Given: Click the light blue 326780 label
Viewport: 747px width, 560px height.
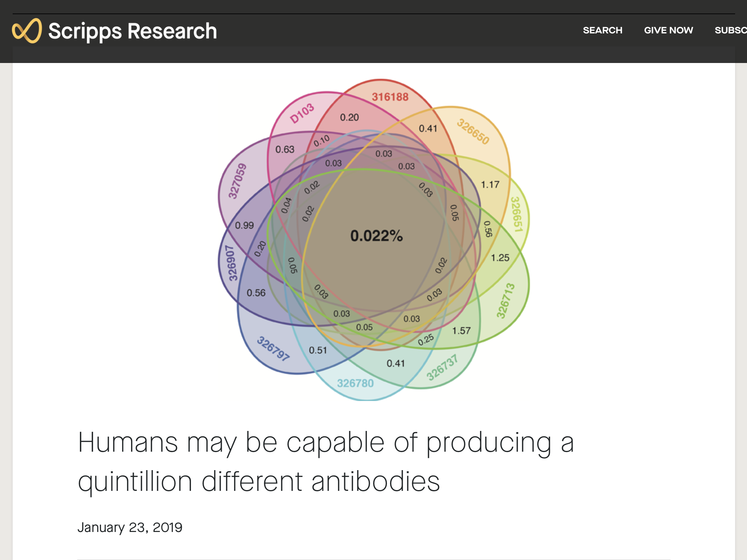Looking at the screenshot, I should coord(355,383).
